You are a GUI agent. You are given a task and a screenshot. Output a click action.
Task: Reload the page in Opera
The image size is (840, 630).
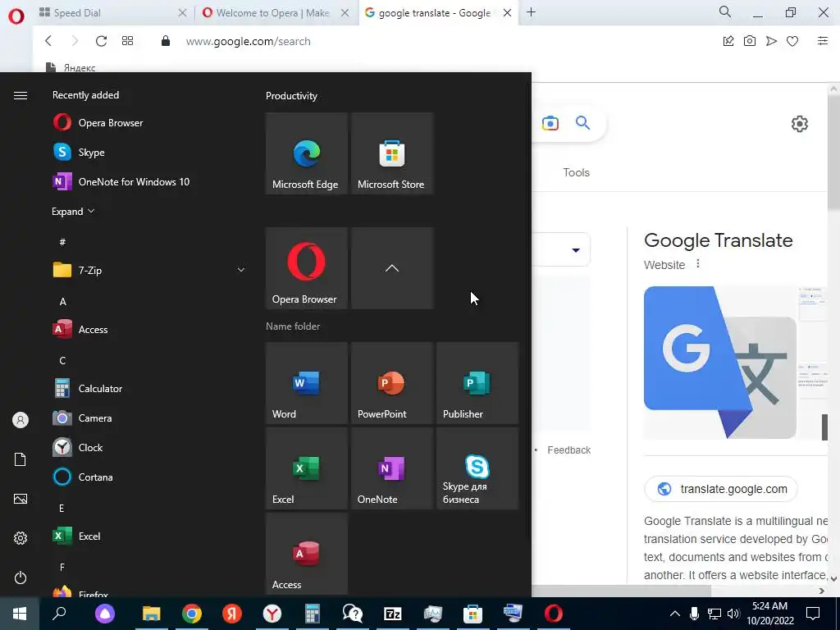tap(101, 41)
